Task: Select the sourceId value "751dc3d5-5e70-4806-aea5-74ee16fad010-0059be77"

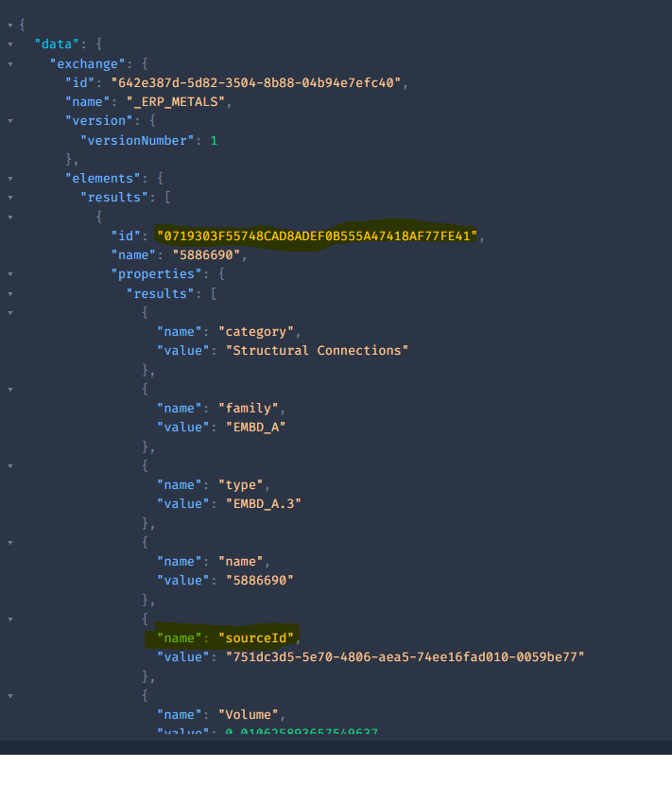Action: tap(405, 656)
